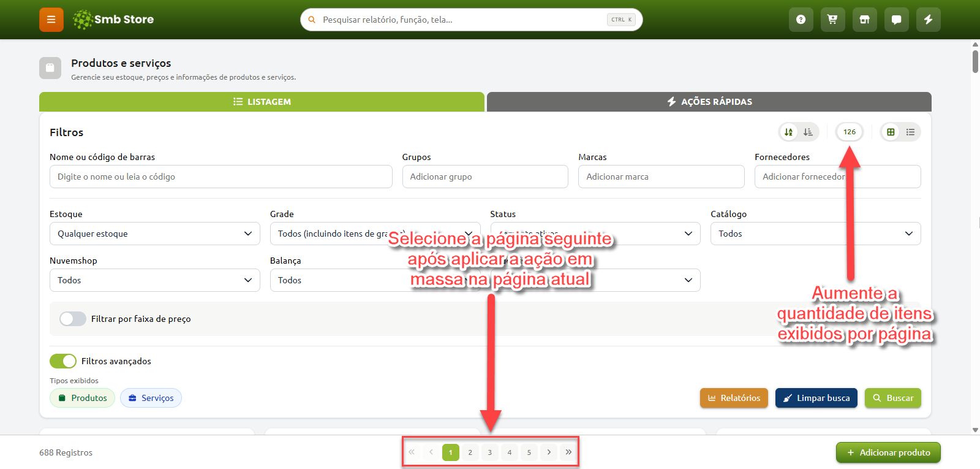
Task: Change items per page value 126
Action: (x=850, y=132)
